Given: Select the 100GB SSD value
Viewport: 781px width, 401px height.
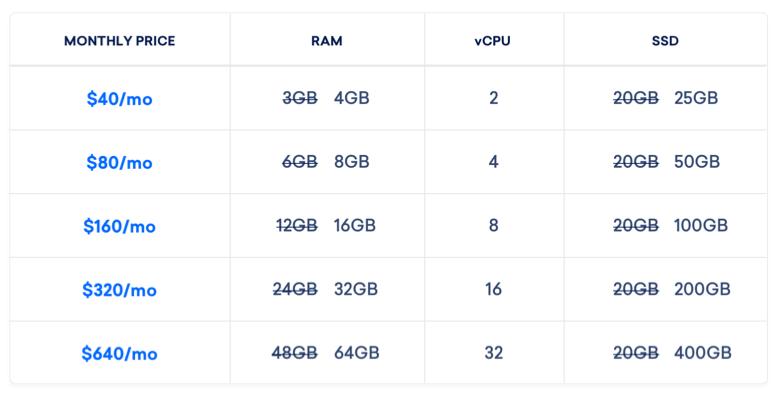Looking at the screenshot, I should [700, 226].
